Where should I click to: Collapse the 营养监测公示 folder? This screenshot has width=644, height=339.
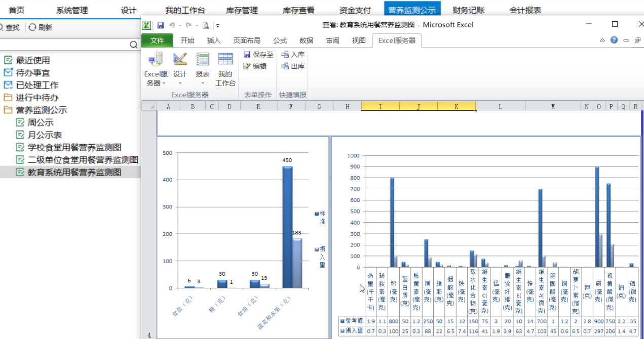click(8, 110)
